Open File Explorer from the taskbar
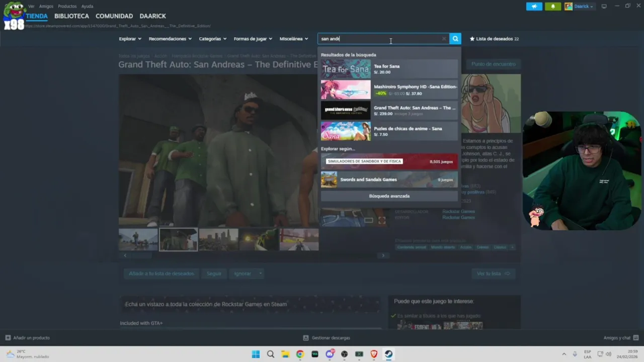This screenshot has width=644, height=362. click(x=285, y=354)
